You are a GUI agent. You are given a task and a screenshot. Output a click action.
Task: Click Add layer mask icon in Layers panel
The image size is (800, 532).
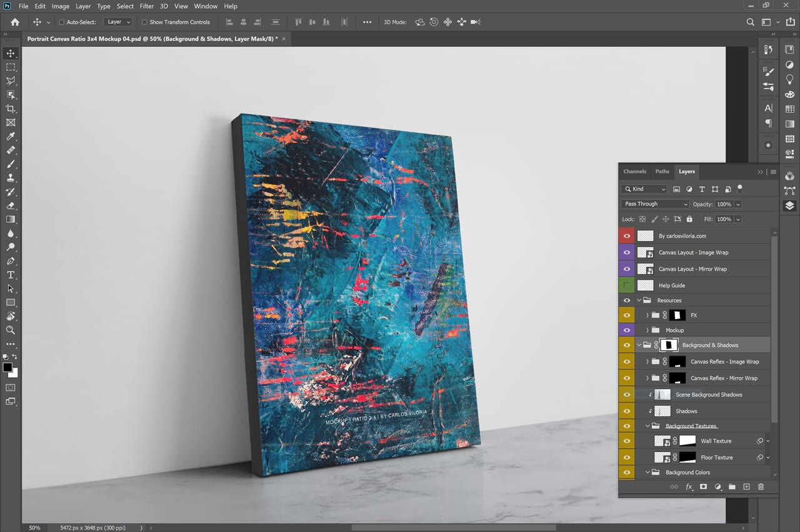(703, 486)
